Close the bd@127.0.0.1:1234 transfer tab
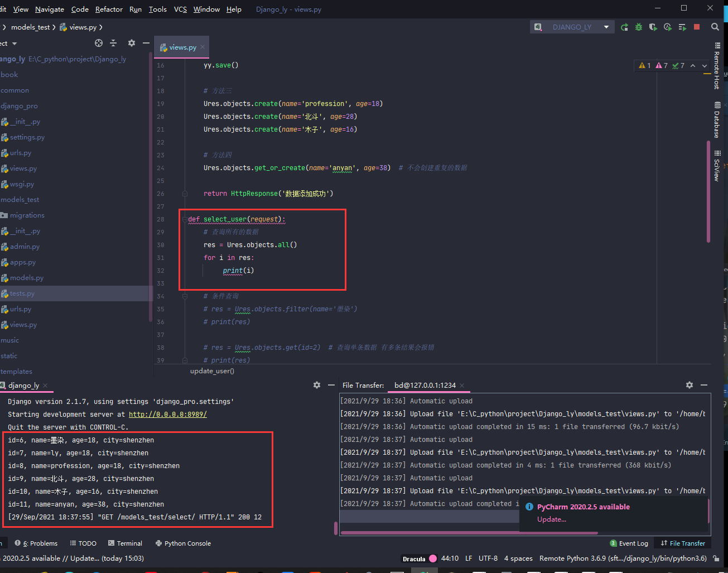This screenshot has width=728, height=573. pos(462,386)
